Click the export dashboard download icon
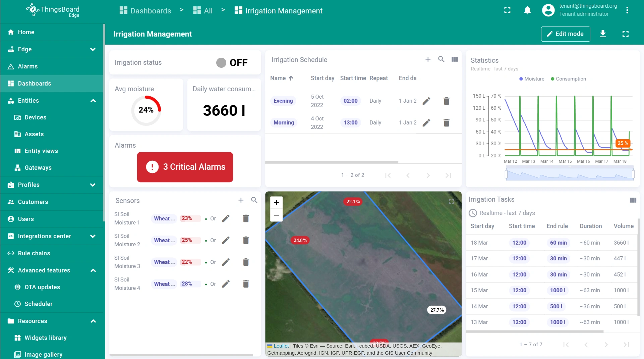 click(603, 34)
